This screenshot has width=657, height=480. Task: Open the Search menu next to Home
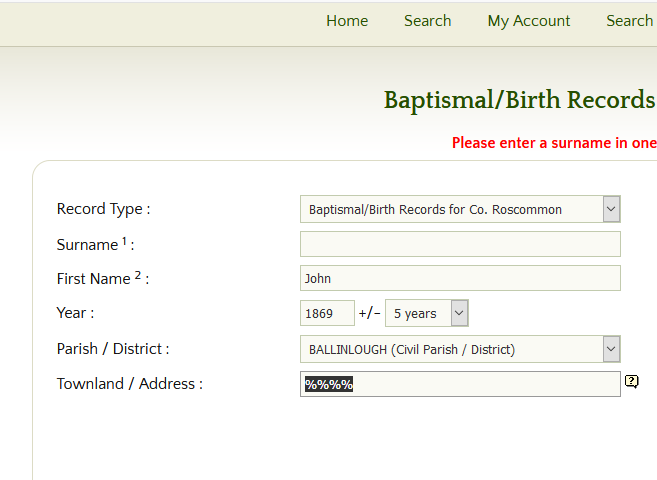(x=427, y=21)
